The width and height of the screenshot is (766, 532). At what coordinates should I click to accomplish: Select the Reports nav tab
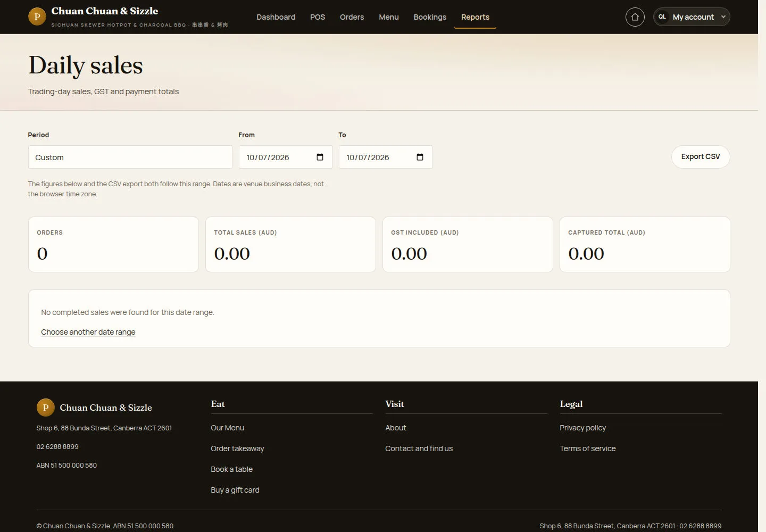pyautogui.click(x=475, y=17)
